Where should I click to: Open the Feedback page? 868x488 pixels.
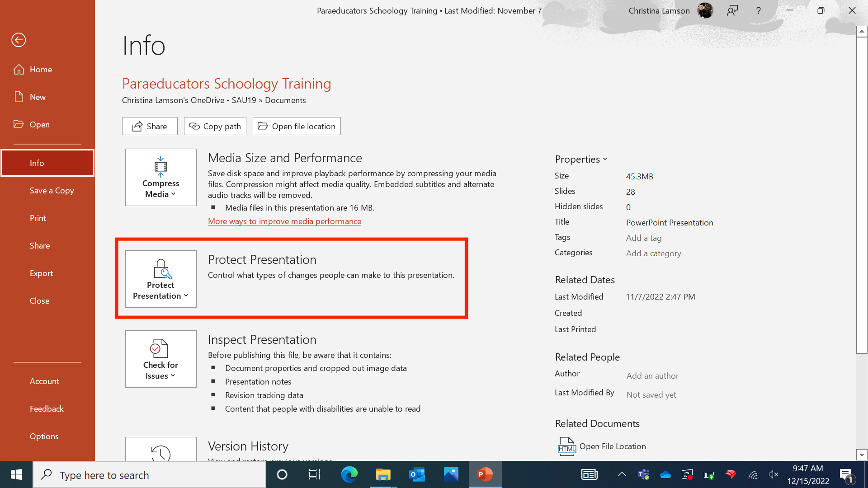pos(47,409)
